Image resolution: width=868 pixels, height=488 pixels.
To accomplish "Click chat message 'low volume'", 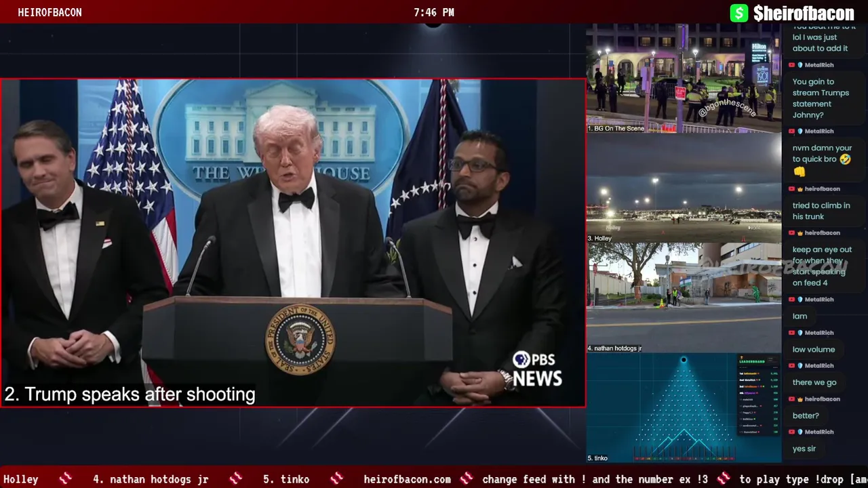I will (x=814, y=349).
